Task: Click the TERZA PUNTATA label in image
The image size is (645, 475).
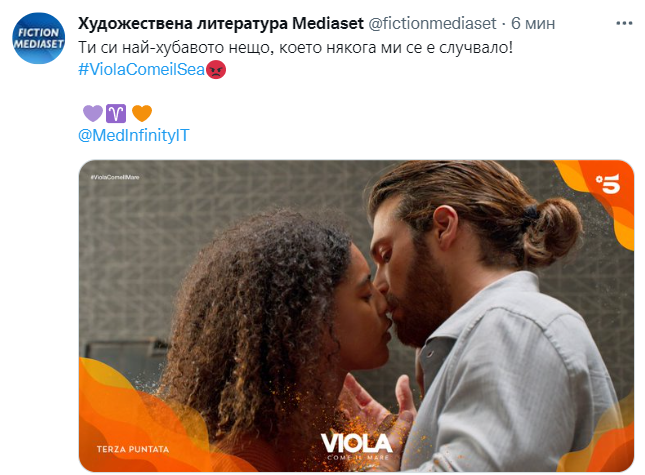Action: point(133,449)
